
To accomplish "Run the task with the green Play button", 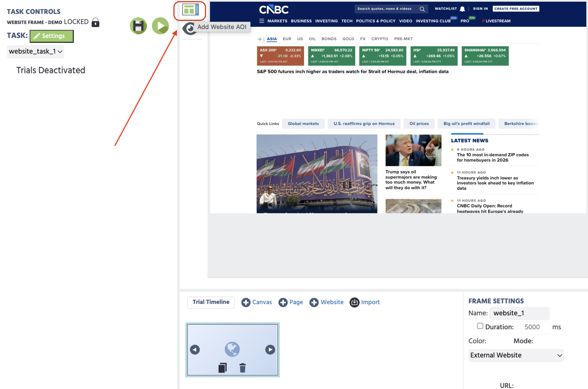I will point(160,26).
